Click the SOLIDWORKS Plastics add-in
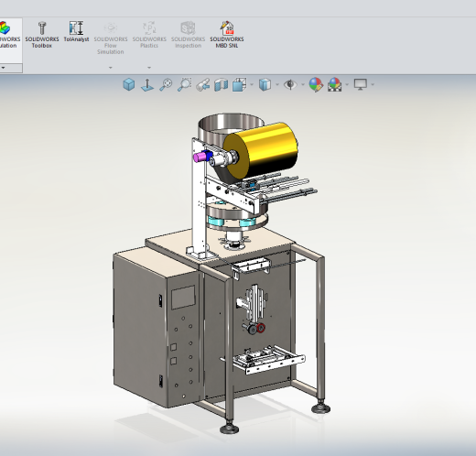Image resolution: width=476 pixels, height=456 pixels. point(149,35)
